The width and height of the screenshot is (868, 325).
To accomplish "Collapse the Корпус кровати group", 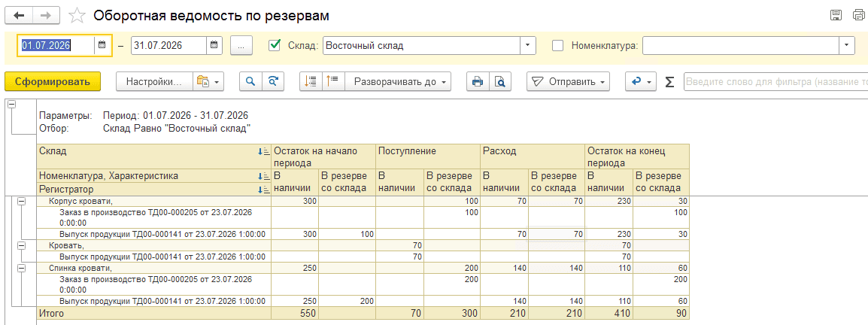I will pyautogui.click(x=22, y=202).
